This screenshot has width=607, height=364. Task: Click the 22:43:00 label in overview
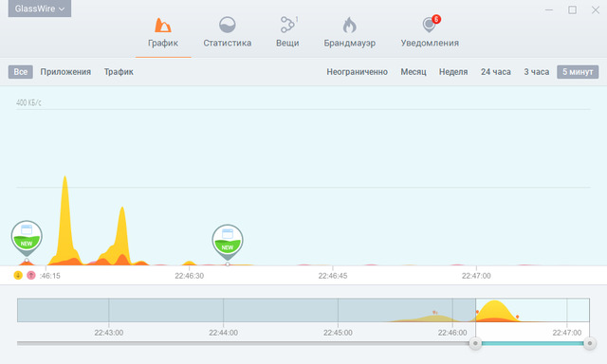109,333
